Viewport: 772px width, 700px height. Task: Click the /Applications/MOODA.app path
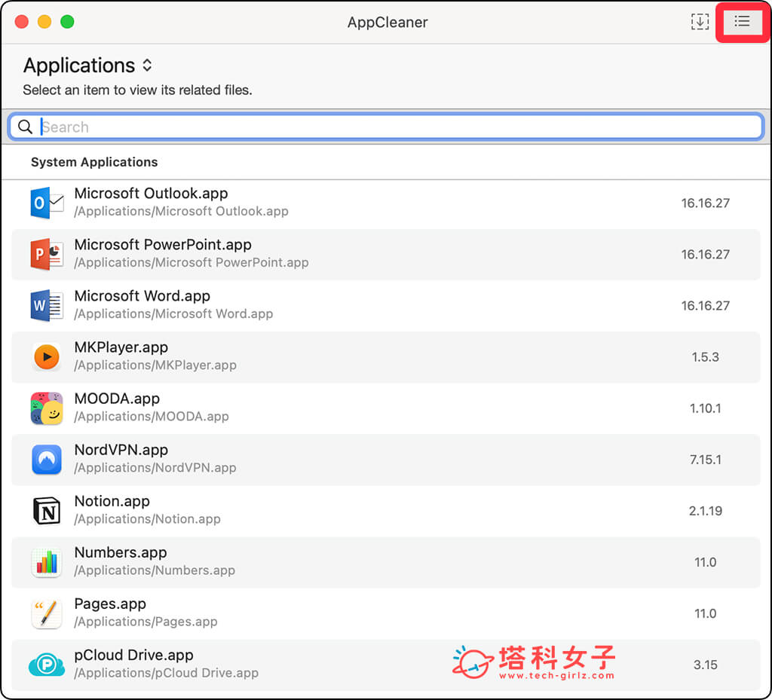coord(151,416)
